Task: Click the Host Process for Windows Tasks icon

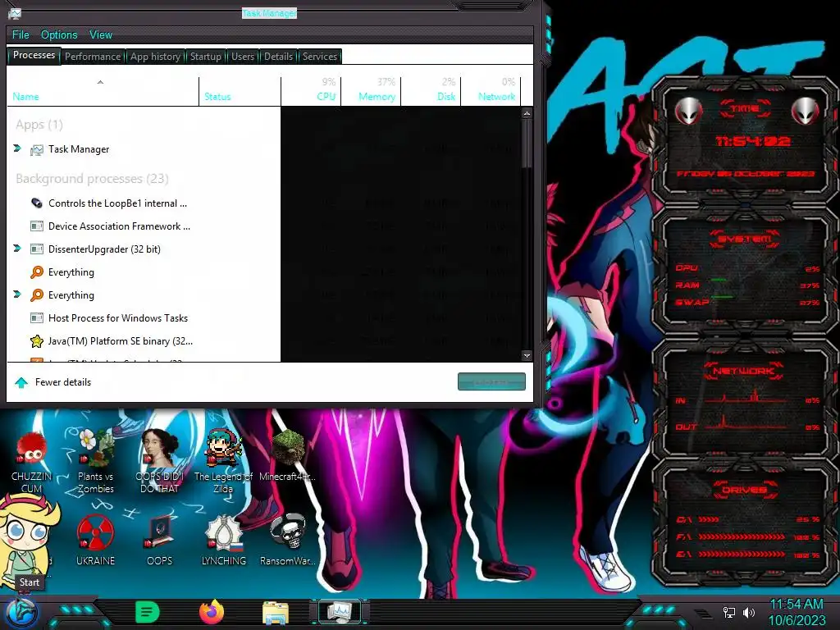Action: point(36,318)
